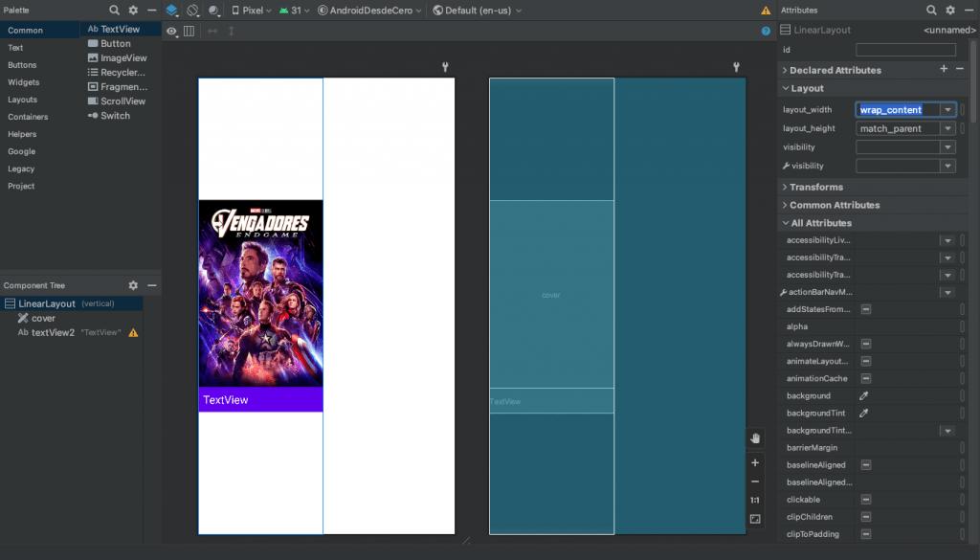Zoom to fit the screen icon
This screenshot has width=980, height=560.
click(755, 519)
